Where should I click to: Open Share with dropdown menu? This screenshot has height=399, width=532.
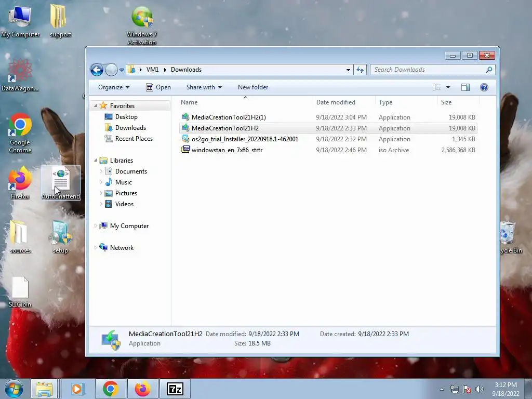(x=204, y=87)
